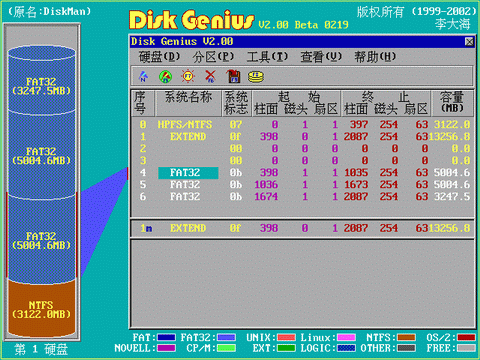
Task: Open the 工具(T) menu
Action: click(267, 57)
